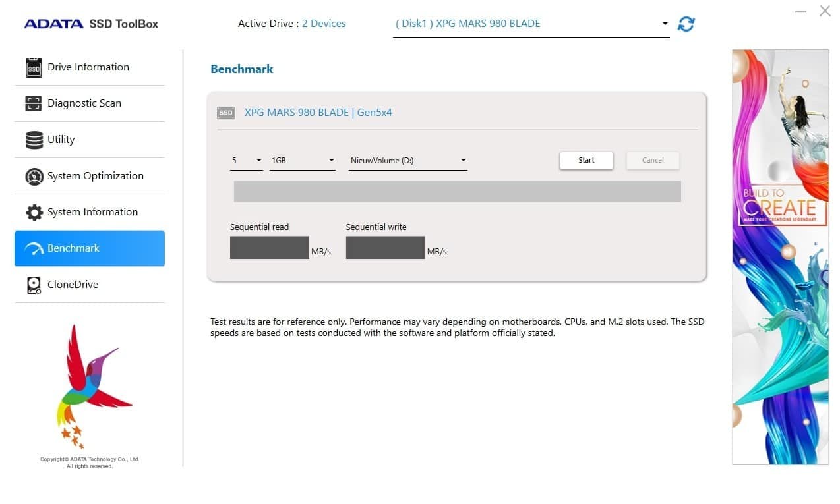Open the NieuwVolume (D:) volume dropdown

pyautogui.click(x=408, y=160)
